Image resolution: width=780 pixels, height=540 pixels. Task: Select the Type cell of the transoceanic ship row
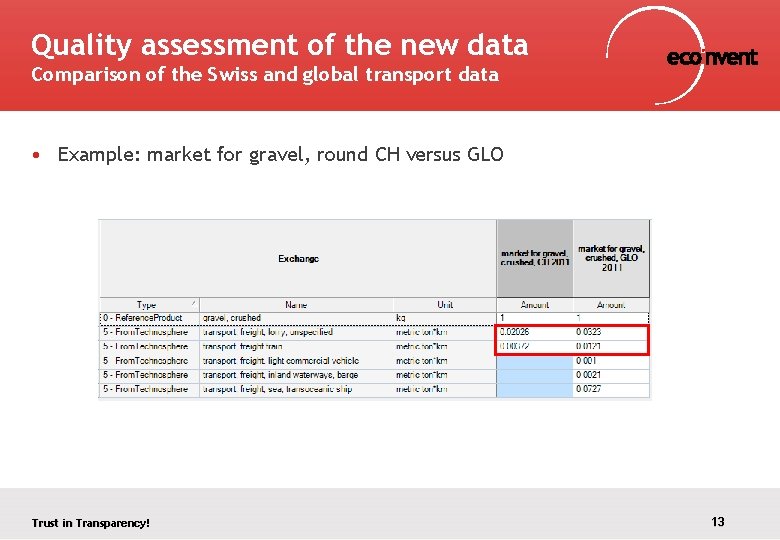149,389
